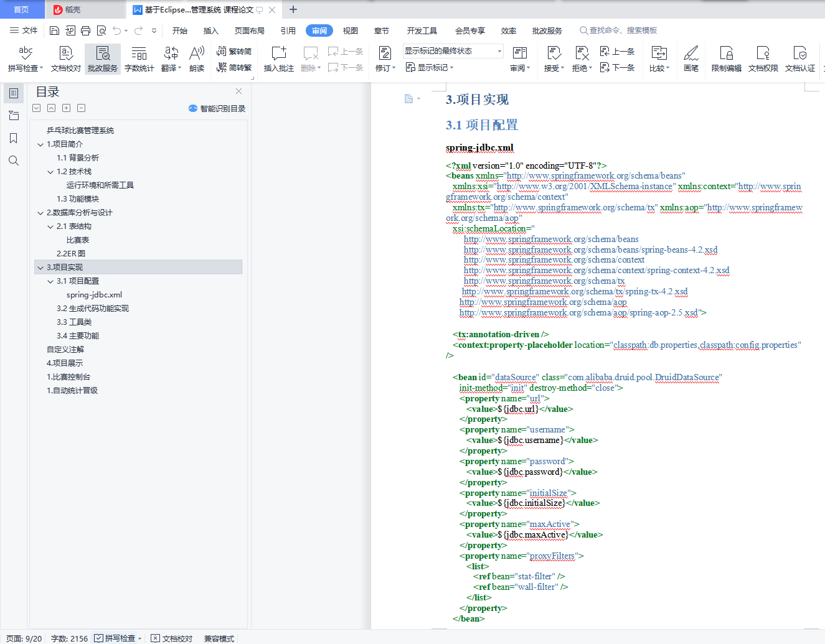Viewport: 825px width, 644px height.
Task: Convert text with 繁转简
Action: [234, 52]
